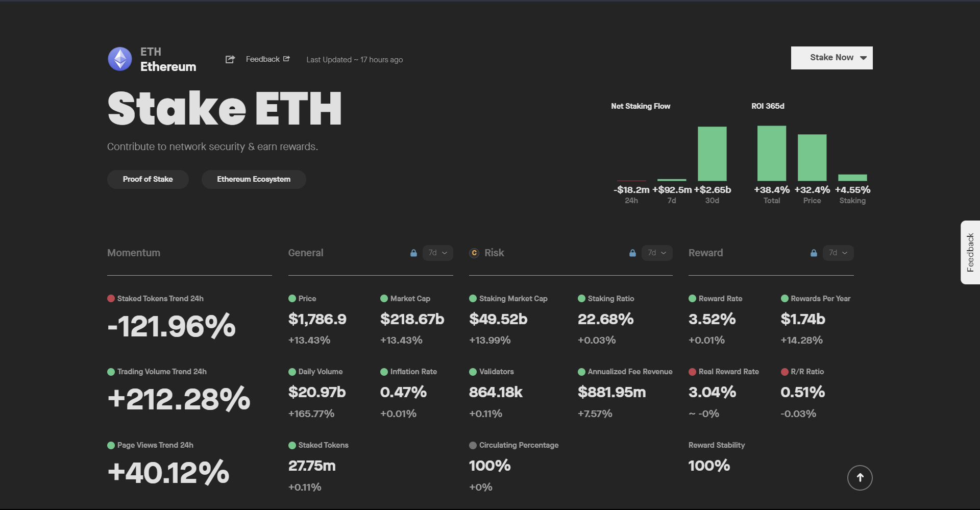Click green dot beside Trading Volume Trend 24h
The height and width of the screenshot is (510, 980).
pos(111,372)
